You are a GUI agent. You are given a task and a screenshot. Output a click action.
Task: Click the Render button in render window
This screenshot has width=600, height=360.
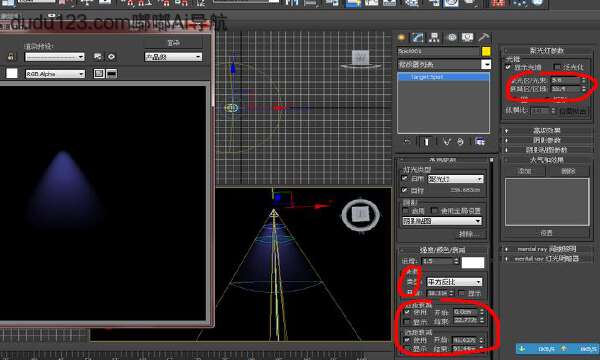(x=173, y=43)
